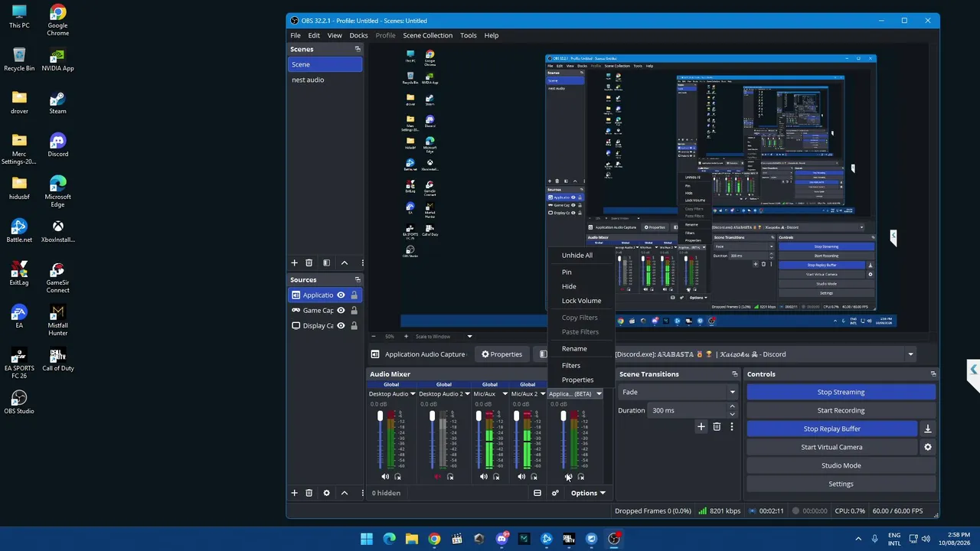Open Desktop Audio channel dropdown arrow
Image resolution: width=980 pixels, height=551 pixels.
click(x=413, y=394)
